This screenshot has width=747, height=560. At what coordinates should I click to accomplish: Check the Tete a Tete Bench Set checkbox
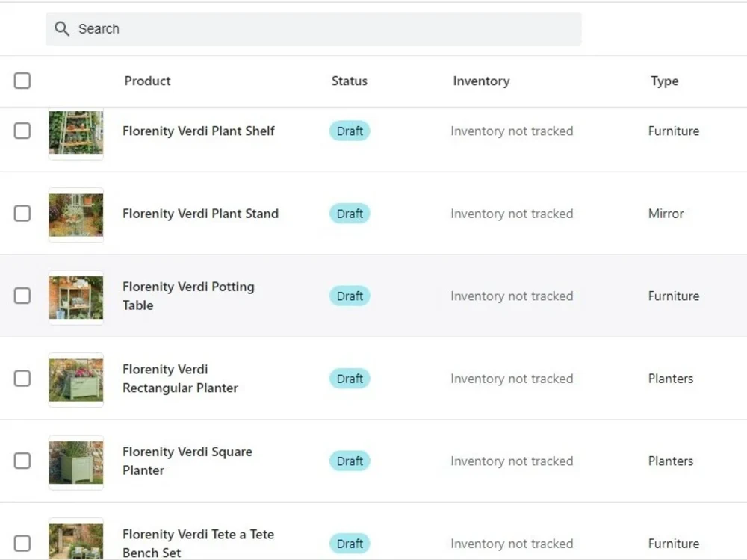tap(22, 544)
